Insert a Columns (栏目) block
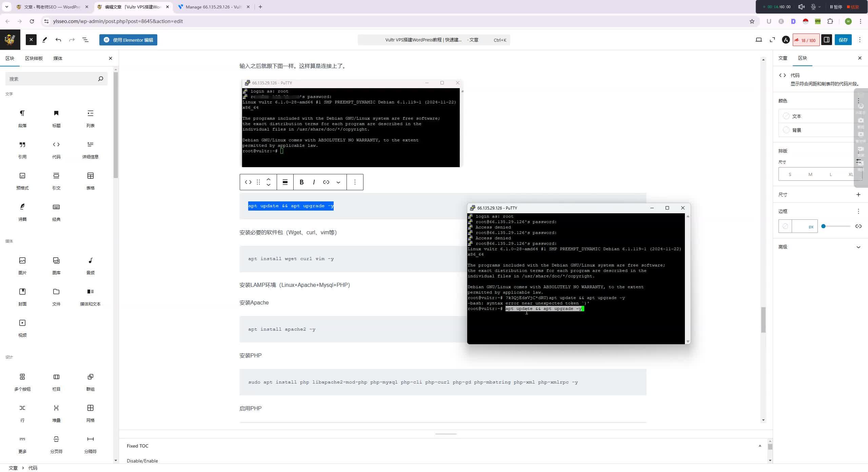The image size is (868, 472). [x=56, y=382]
